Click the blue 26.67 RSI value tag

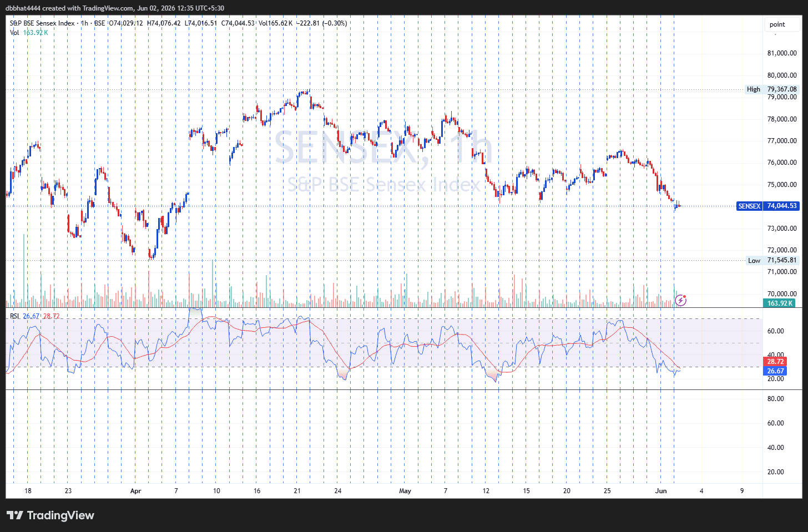[x=775, y=371]
